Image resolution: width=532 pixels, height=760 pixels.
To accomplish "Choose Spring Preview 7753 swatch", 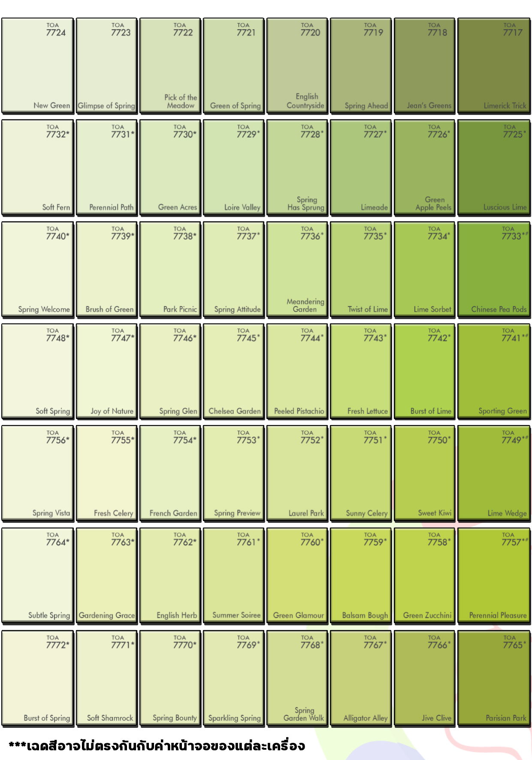I will pos(234,473).
